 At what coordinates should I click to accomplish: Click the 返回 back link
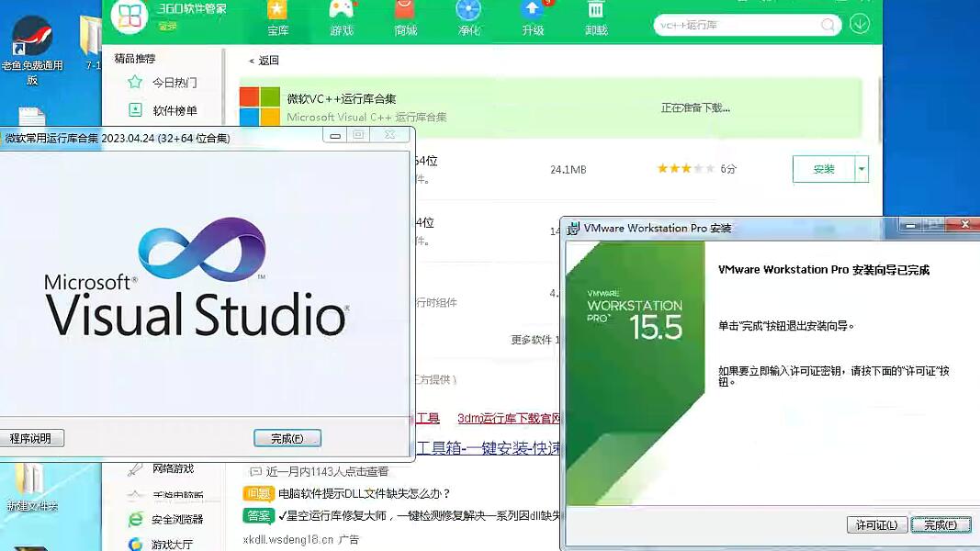tap(264, 61)
